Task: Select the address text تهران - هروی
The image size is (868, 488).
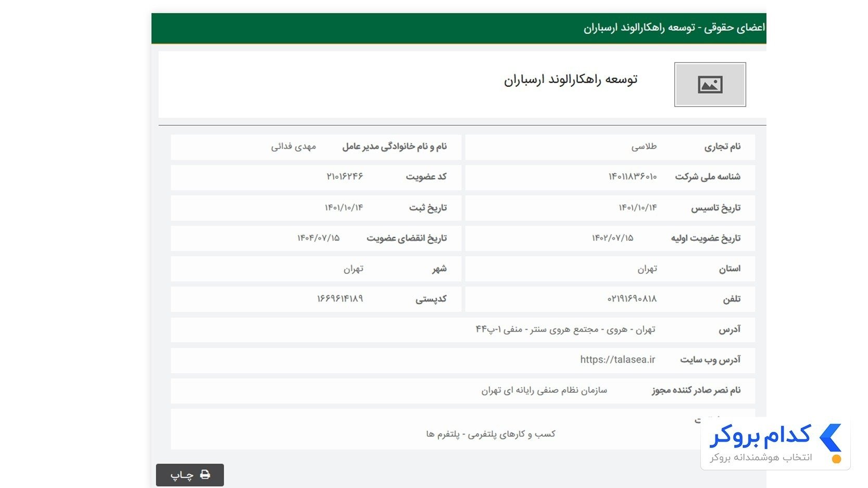Action: [x=631, y=329]
